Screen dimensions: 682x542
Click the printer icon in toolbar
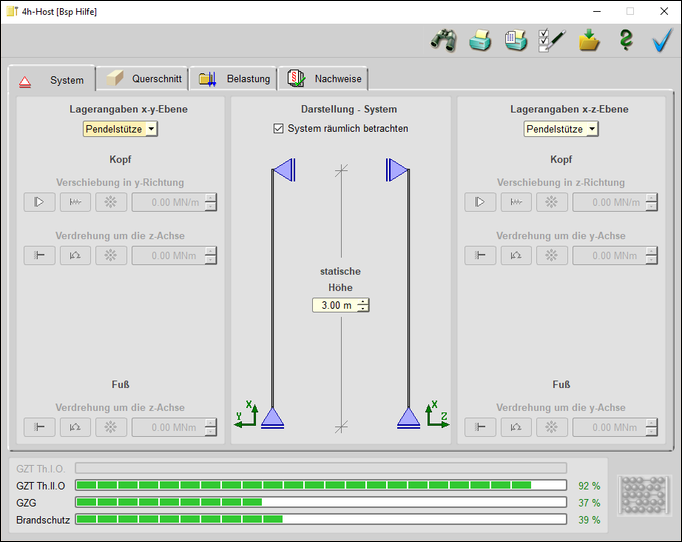[481, 40]
